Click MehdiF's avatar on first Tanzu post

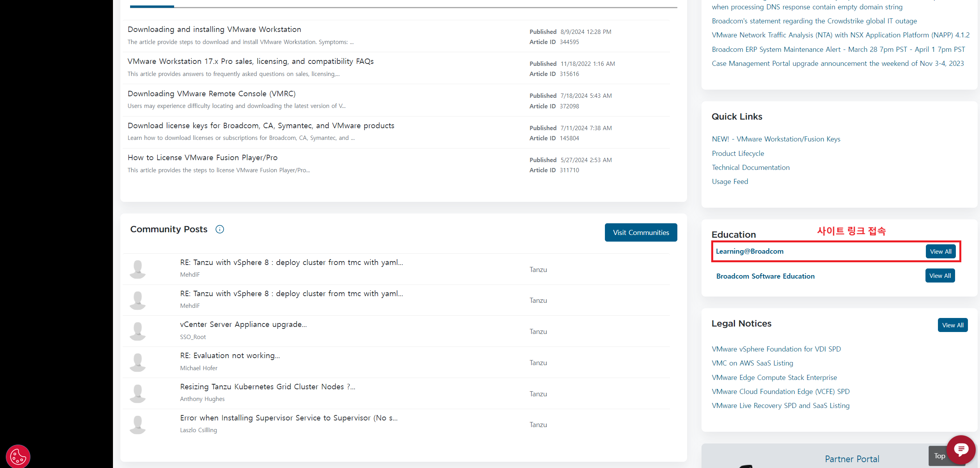pos(137,269)
